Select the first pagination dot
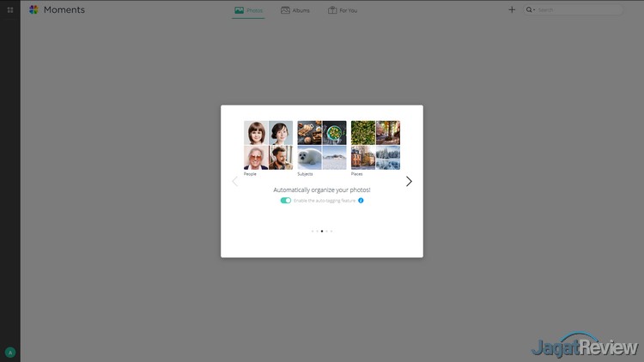Viewport: 644px width, 362px height. tap(313, 231)
